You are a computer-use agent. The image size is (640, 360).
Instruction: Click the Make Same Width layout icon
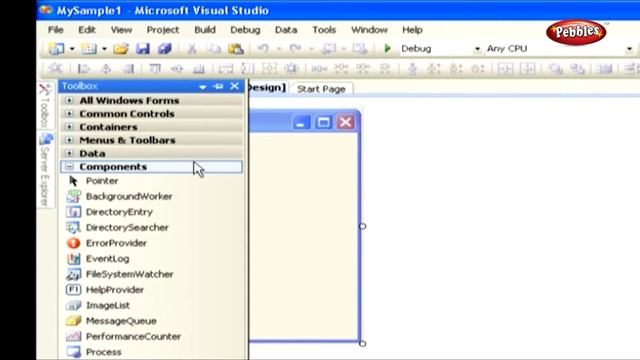(225, 69)
